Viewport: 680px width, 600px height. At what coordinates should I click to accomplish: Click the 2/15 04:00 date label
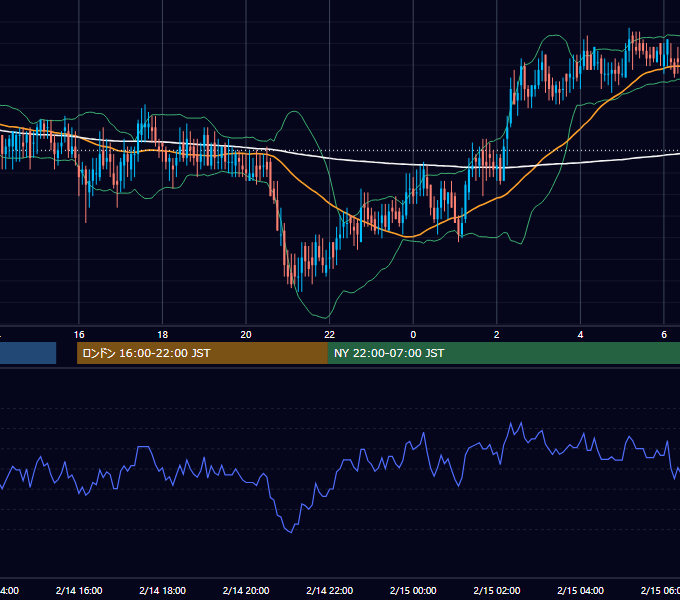click(x=580, y=590)
